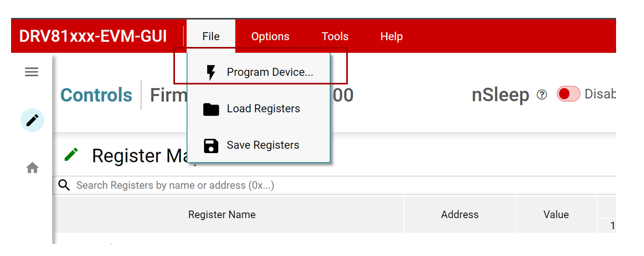The image size is (644, 256).
Task: Close the open File menu
Action: pos(211,36)
